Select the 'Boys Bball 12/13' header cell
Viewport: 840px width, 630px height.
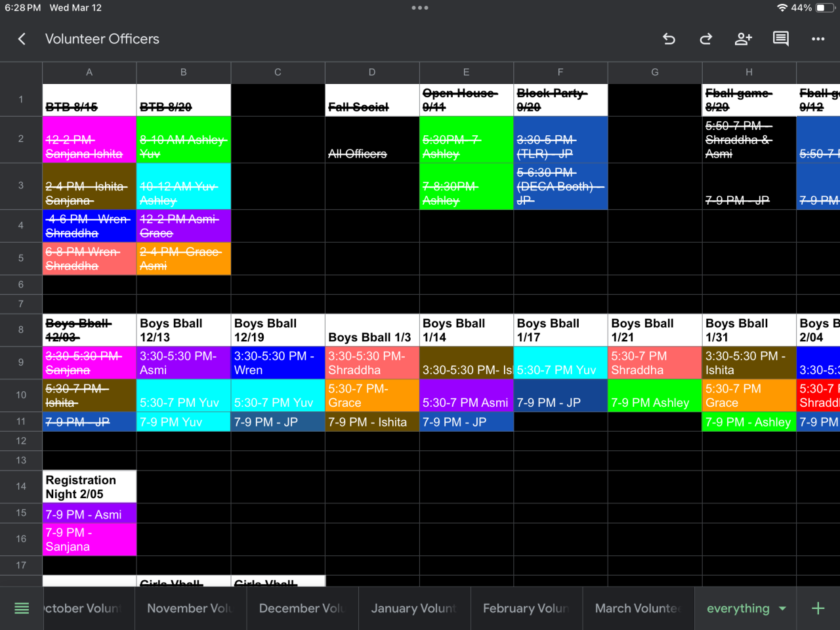click(x=184, y=330)
